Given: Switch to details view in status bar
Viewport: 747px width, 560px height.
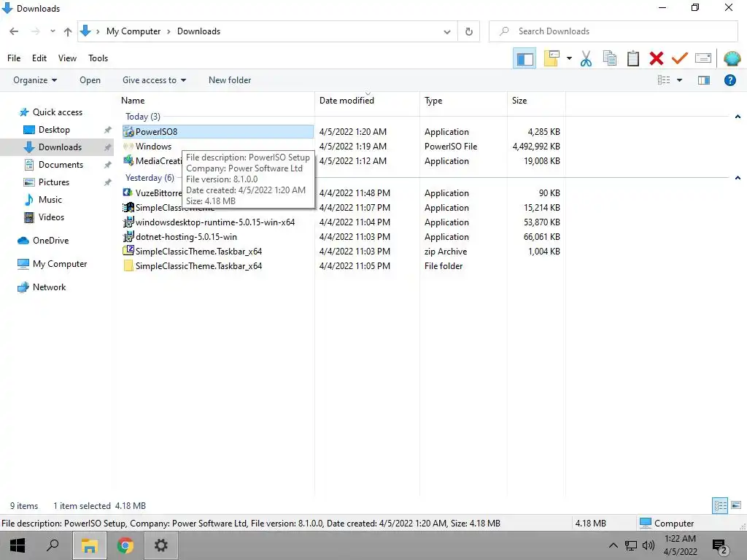Looking at the screenshot, I should point(719,505).
